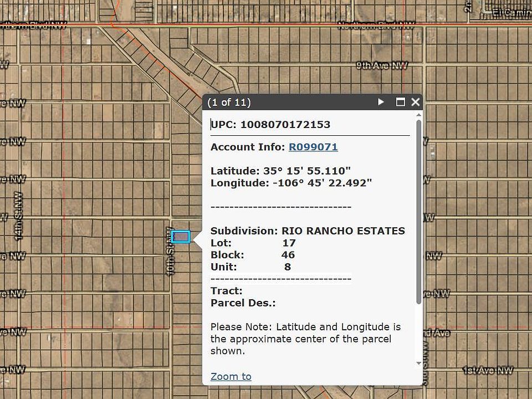The image size is (532, 399).
Task: Click the popup scrollbar's up arrow
Action: pos(418,115)
